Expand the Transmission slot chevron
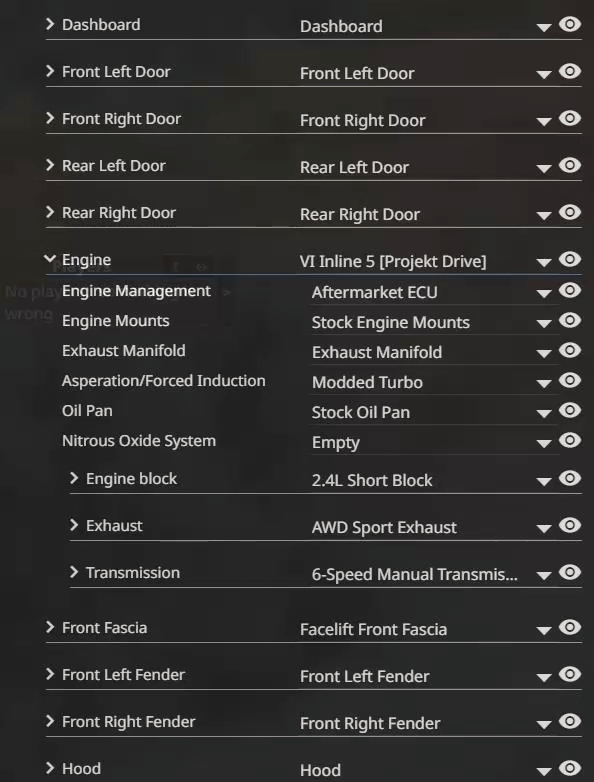The width and height of the screenshot is (594, 782). point(74,572)
